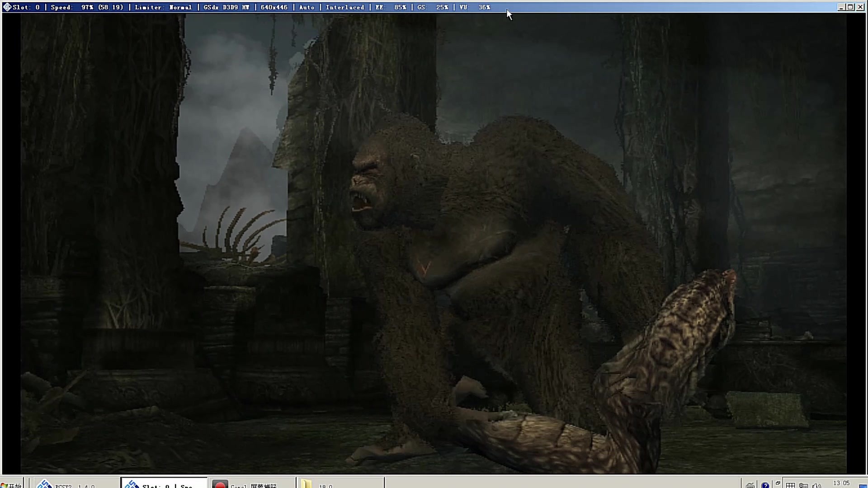Click the 'GS: 25%' readout in the title bar
The image size is (868, 488).
click(433, 7)
